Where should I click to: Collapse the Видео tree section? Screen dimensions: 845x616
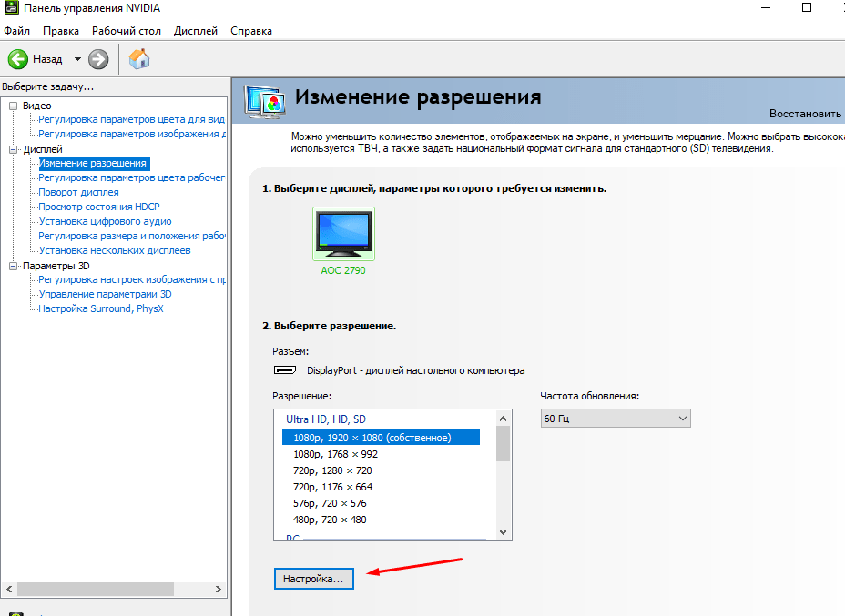(13, 106)
